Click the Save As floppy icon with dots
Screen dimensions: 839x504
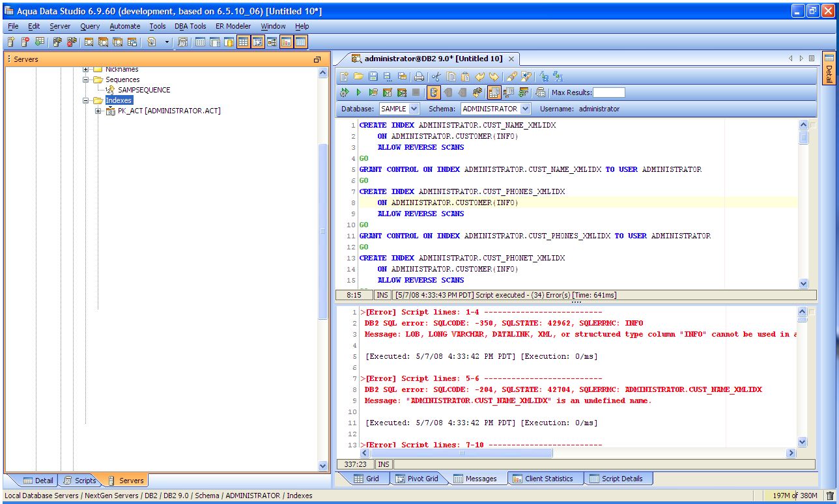click(x=388, y=76)
